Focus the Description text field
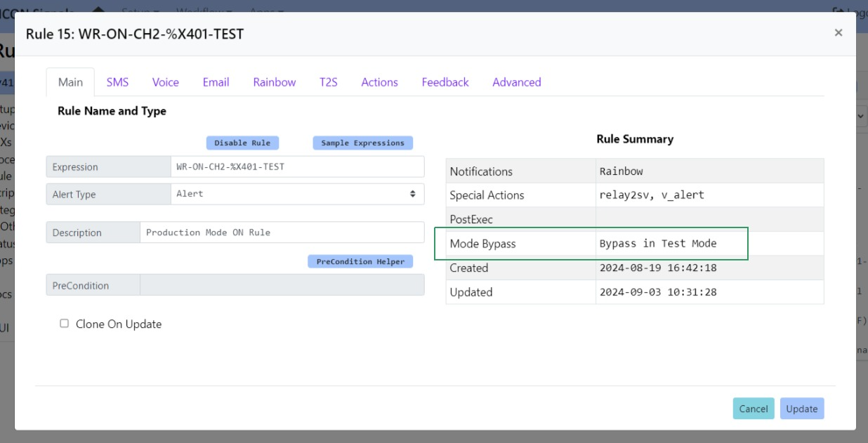Image resolution: width=868 pixels, height=443 pixels. (282, 232)
